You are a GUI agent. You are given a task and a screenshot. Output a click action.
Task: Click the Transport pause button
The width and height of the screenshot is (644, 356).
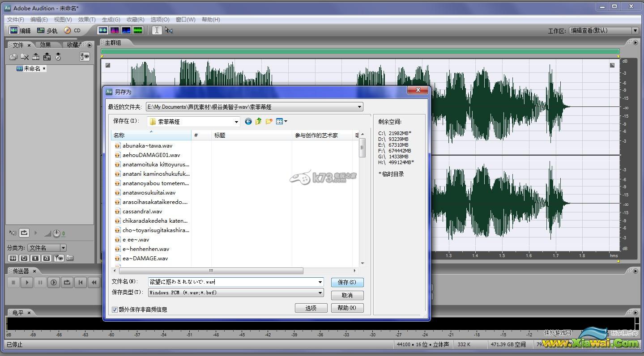pos(40,282)
